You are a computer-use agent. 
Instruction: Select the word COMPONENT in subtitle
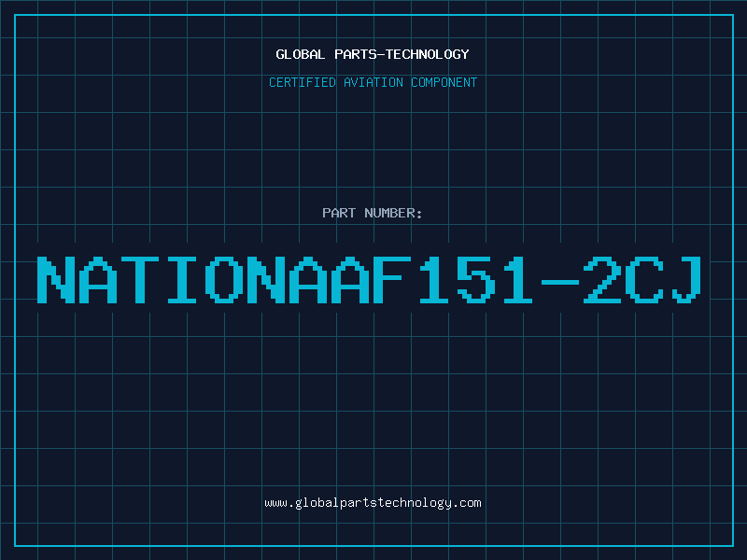click(x=444, y=82)
